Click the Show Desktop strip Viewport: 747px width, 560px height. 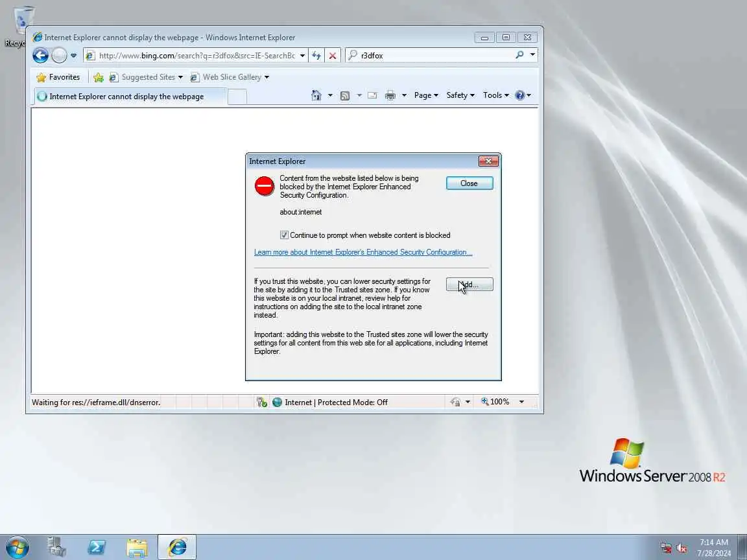742,547
